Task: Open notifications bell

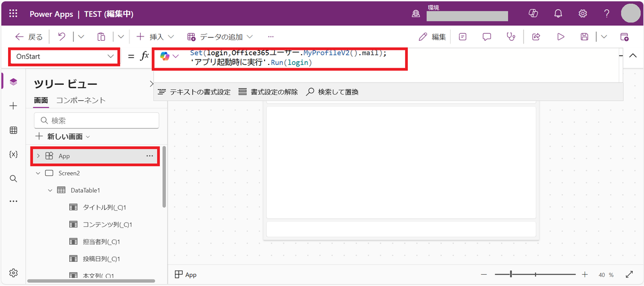Action: coord(558,14)
